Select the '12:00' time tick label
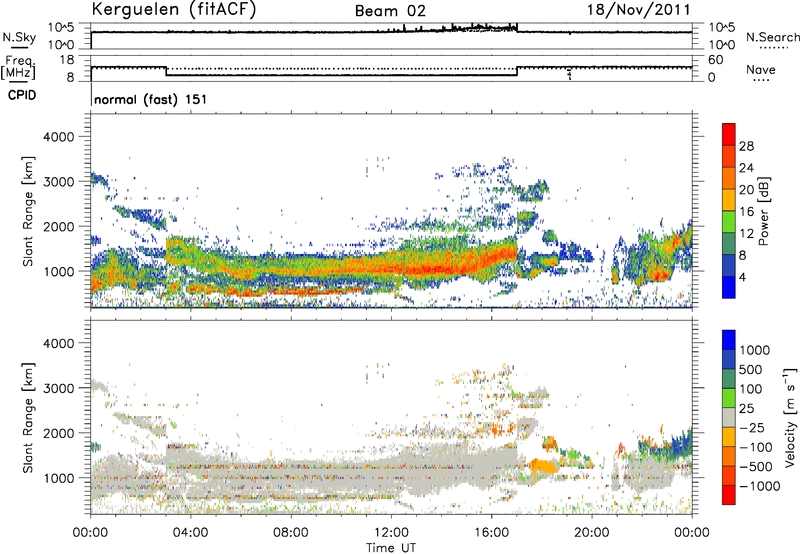 391,533
